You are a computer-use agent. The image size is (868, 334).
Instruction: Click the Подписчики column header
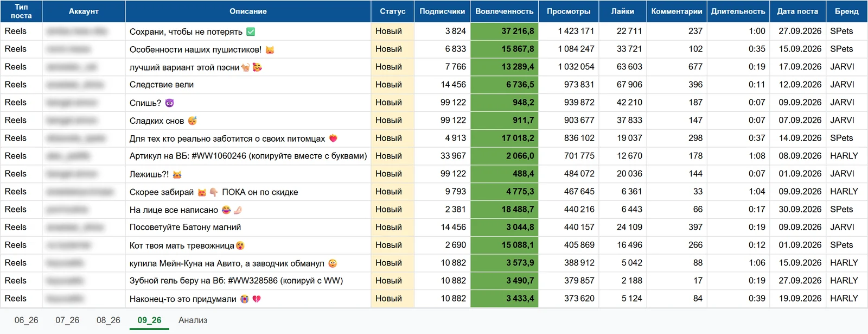coord(442,11)
